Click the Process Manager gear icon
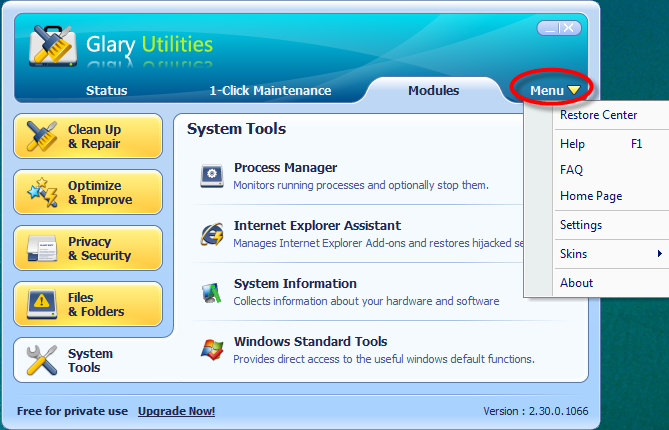This screenshot has height=430, width=669. point(212,176)
